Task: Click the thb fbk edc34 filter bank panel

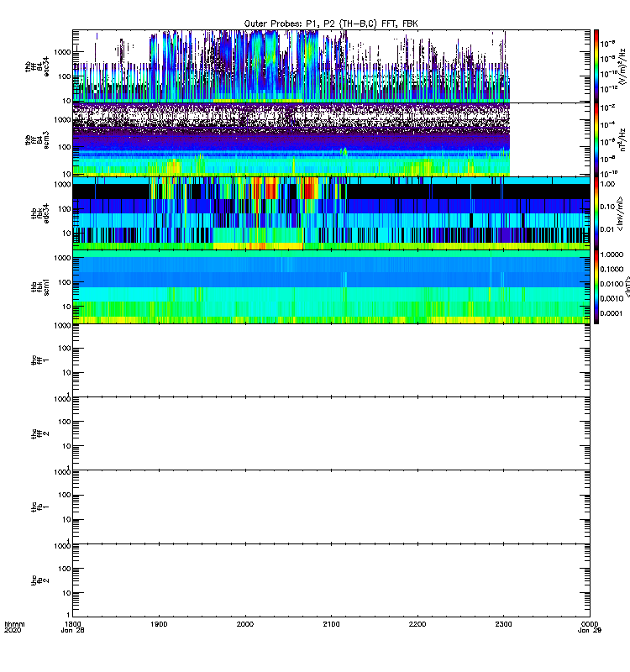Action: (331, 213)
